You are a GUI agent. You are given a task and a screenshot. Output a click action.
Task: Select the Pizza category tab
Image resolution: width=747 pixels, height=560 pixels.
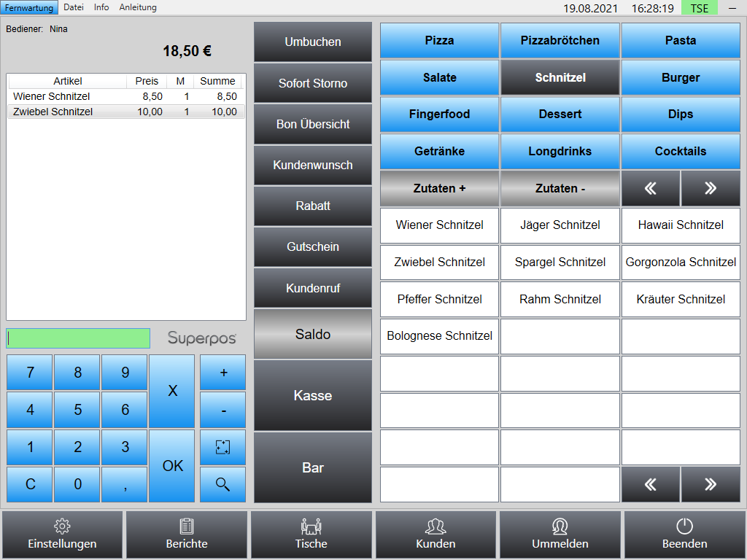439,41
